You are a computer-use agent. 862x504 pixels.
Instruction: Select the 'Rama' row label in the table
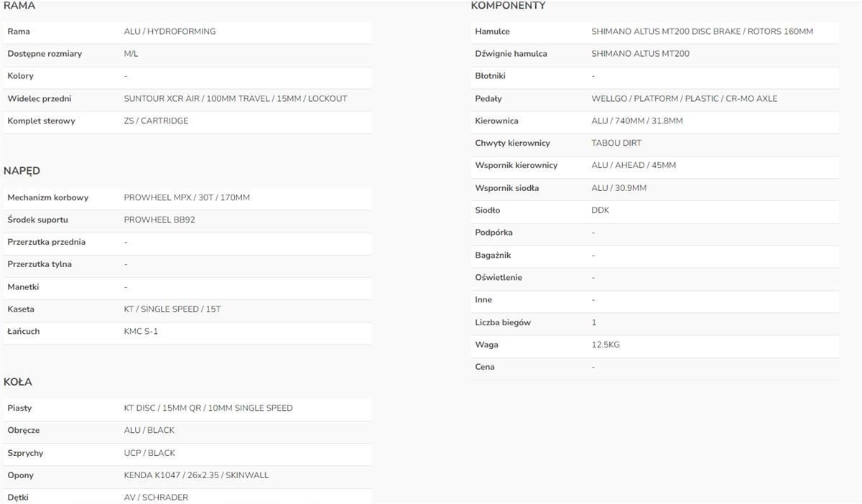pyautogui.click(x=19, y=32)
